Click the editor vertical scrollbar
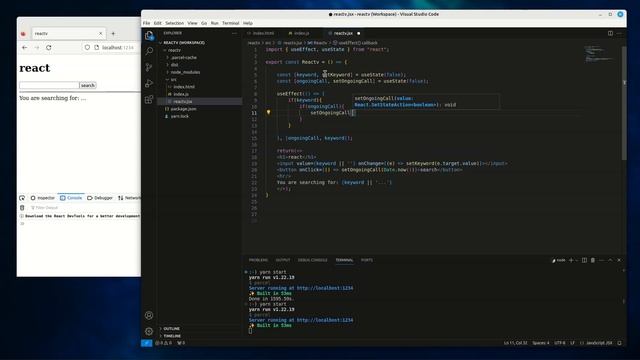Screen dimensions: 640x360 tap(624, 102)
